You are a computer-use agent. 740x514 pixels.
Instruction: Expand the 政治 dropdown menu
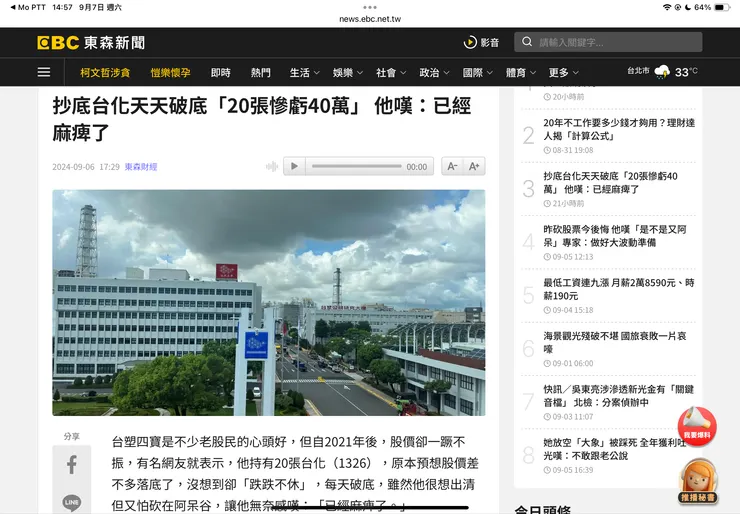point(434,73)
